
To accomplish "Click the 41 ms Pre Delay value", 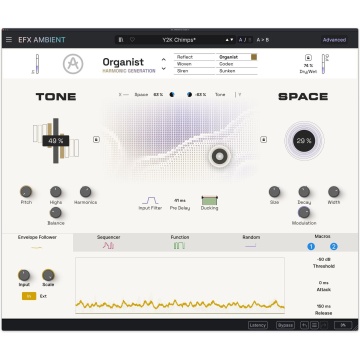I will (180, 201).
